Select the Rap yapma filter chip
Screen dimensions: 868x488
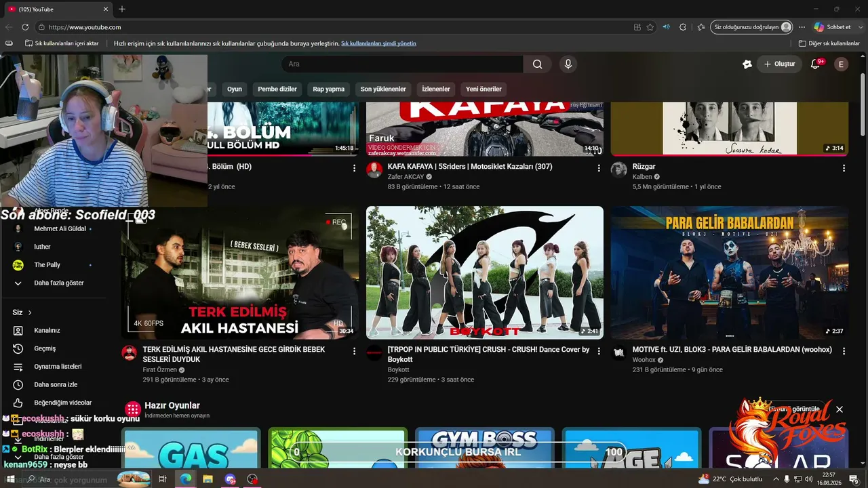pyautogui.click(x=329, y=89)
